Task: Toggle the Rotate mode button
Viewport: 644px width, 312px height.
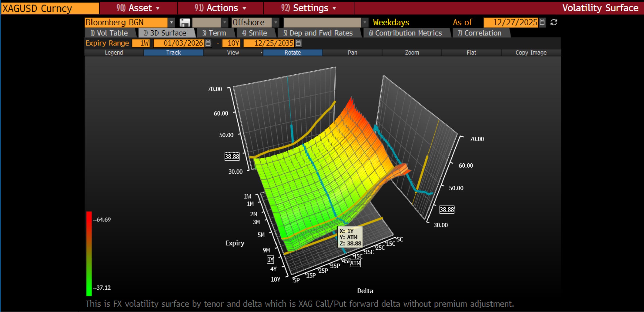Action: coord(292,53)
